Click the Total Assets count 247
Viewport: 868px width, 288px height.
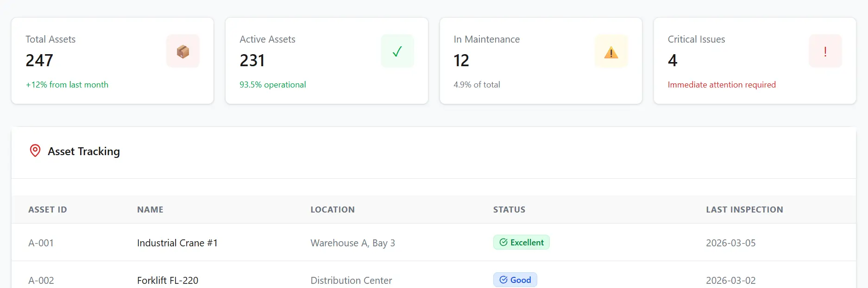click(39, 61)
